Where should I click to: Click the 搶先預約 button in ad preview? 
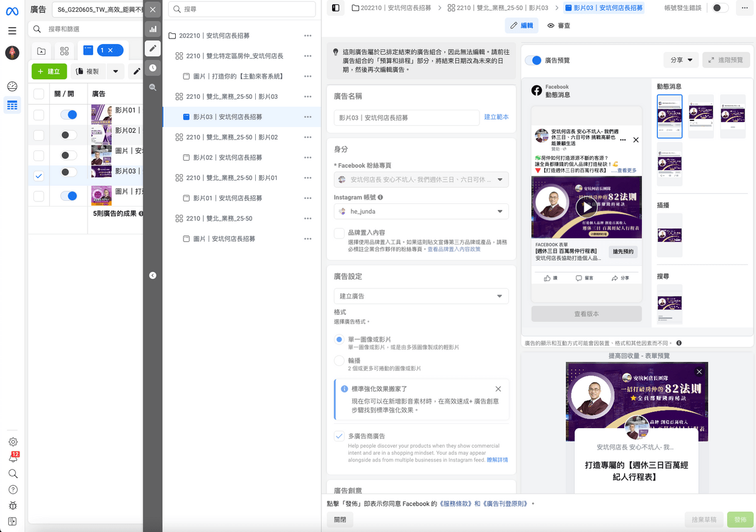(x=623, y=252)
